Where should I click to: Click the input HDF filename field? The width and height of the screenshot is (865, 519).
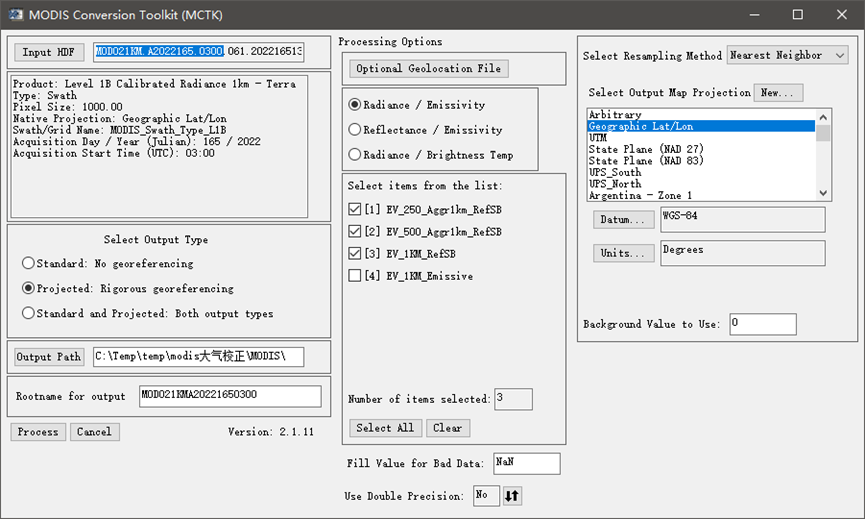coord(199,52)
